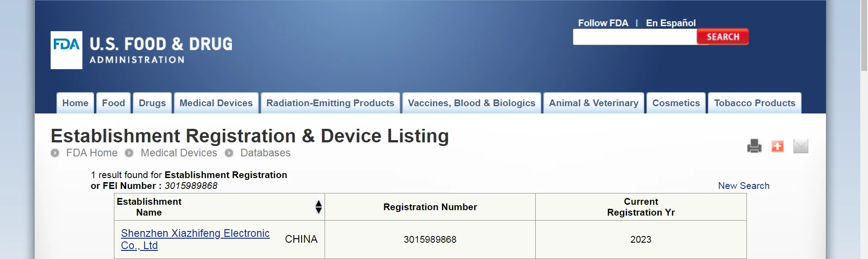Click the red plus share icon

tap(778, 146)
